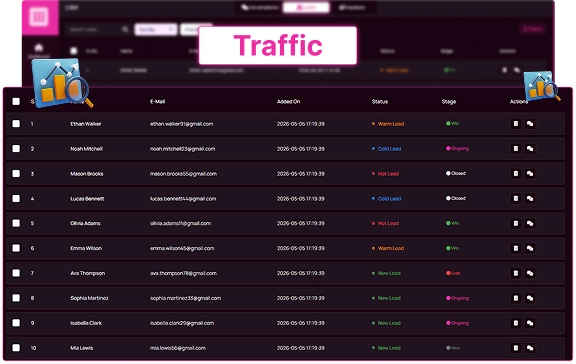Viewport: 576px width, 364px height.
Task: Tick the select-all checkbox in table header
Action: point(16,101)
